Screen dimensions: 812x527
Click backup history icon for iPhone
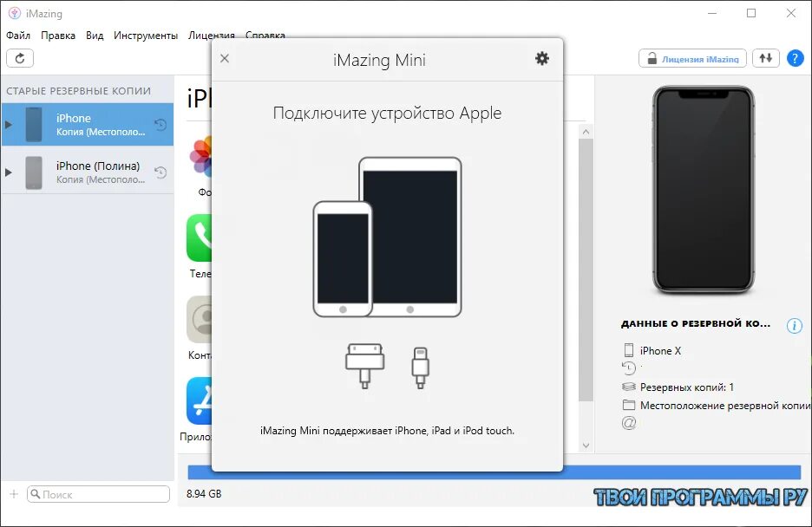tap(160, 125)
